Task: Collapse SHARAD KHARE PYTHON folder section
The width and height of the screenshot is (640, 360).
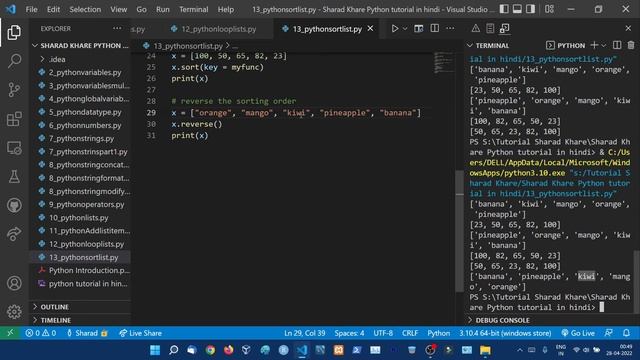Action: (80, 45)
